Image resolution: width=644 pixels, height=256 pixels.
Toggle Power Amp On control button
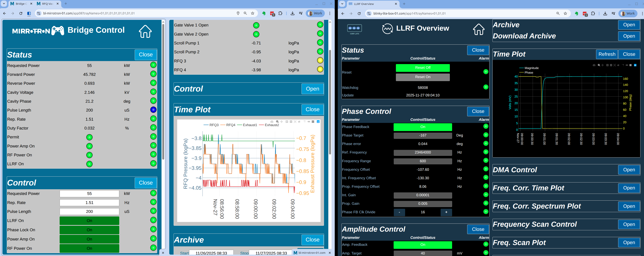pos(89,239)
